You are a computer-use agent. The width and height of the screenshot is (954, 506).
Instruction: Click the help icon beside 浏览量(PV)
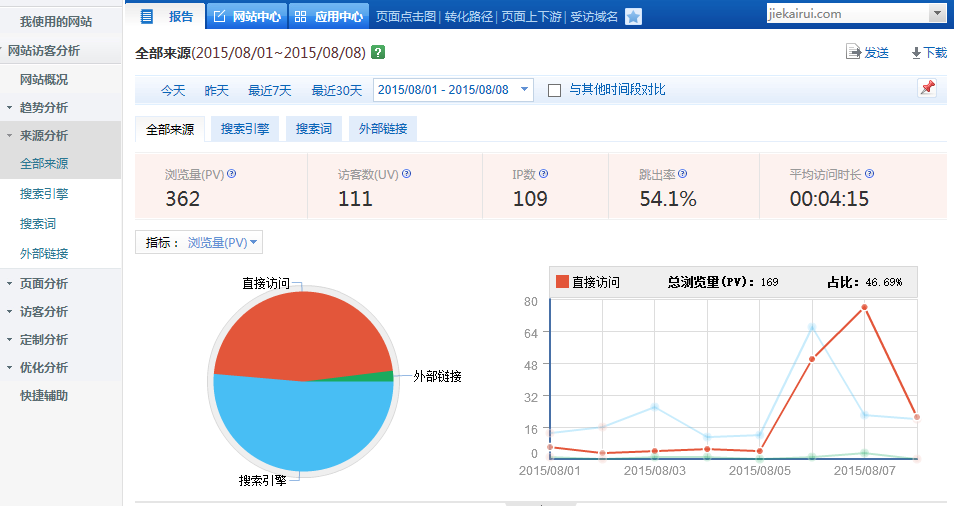(231, 174)
